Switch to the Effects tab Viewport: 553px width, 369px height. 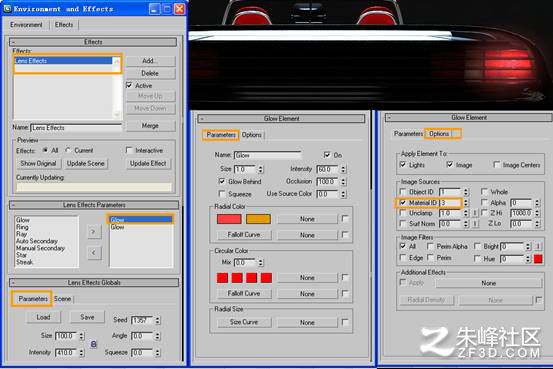(64, 25)
